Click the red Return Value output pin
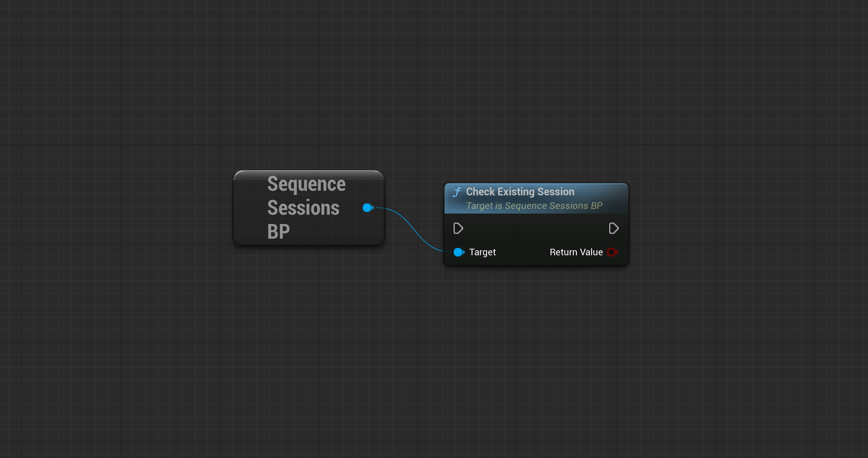The height and width of the screenshot is (458, 868). coord(612,252)
